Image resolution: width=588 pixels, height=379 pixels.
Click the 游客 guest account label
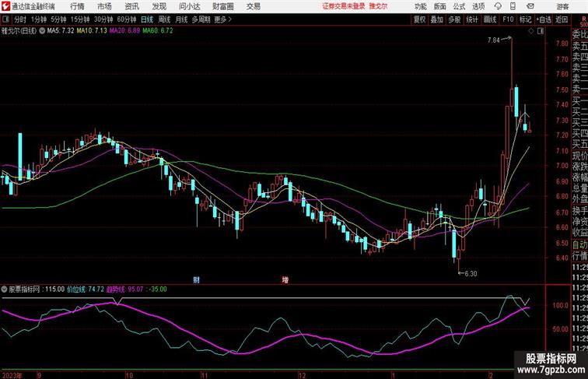click(562, 7)
